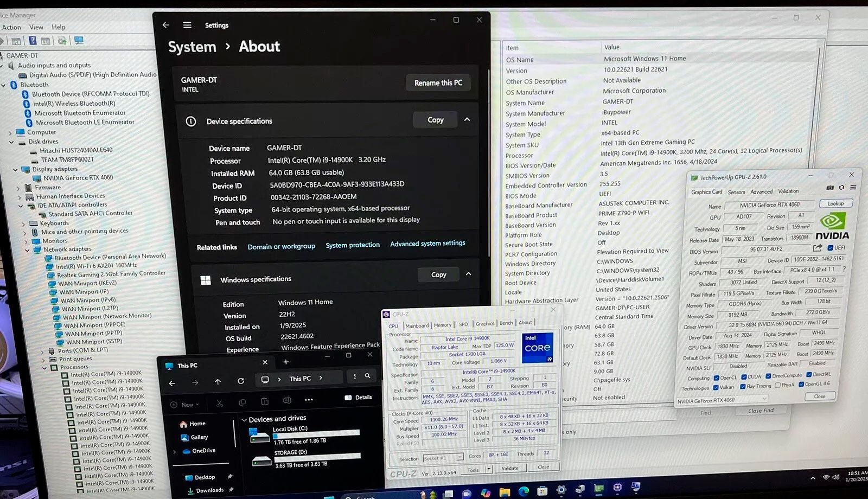Collapse Devices and drives group in File Explorer
Screen dimensions: 868x499
pyautogui.click(x=244, y=420)
